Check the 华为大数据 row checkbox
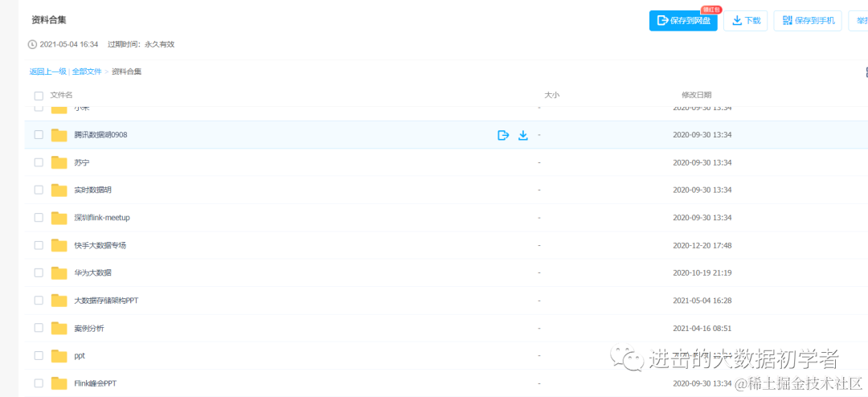This screenshot has height=397, width=868. tap(39, 272)
